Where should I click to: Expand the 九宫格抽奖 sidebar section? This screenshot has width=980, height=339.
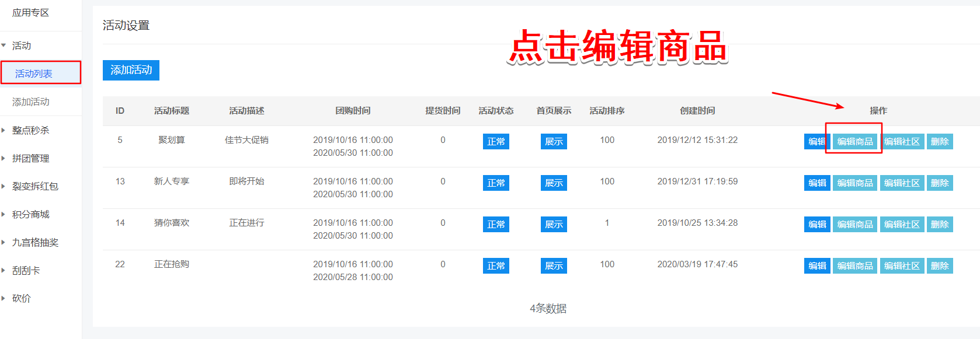pyautogui.click(x=35, y=242)
